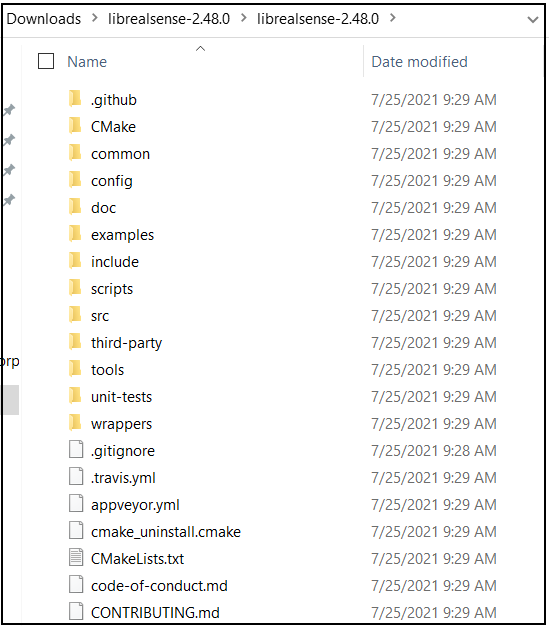
Task: Select the CMake folder icon
Action: coord(75,126)
